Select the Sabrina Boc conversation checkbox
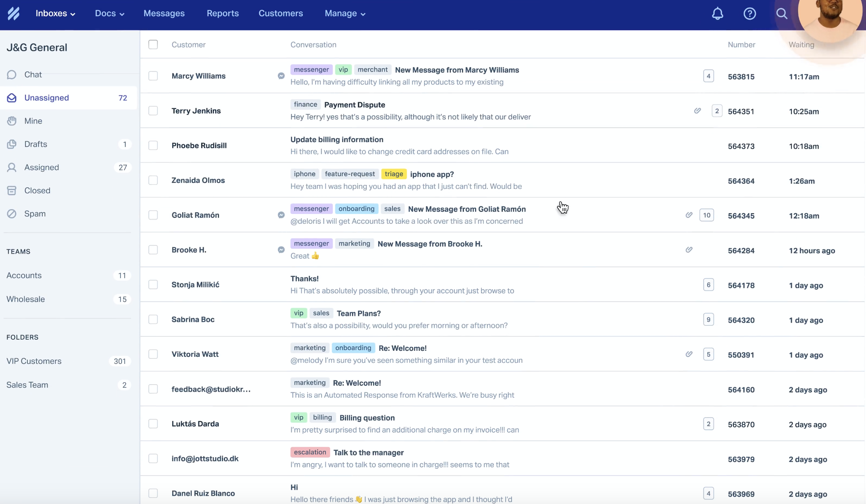The image size is (866, 504). coord(153,319)
